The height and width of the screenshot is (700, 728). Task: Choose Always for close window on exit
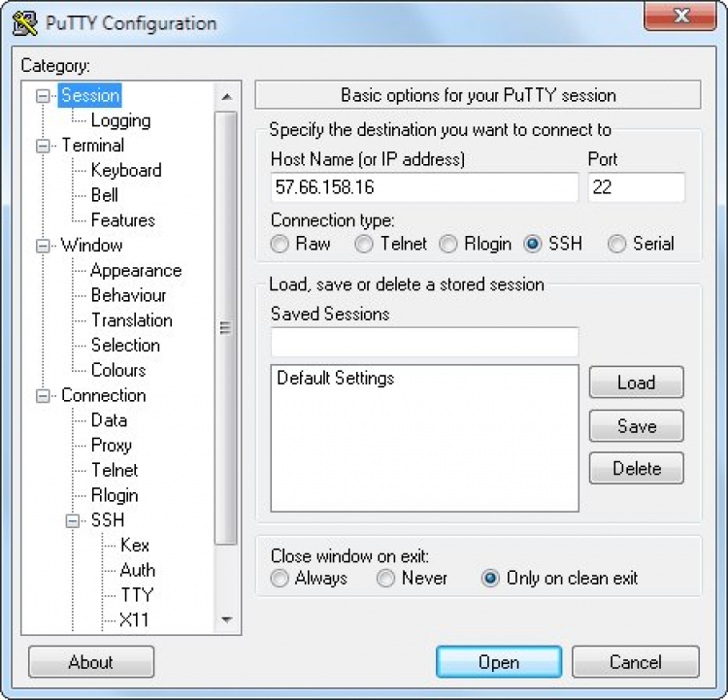click(x=280, y=579)
